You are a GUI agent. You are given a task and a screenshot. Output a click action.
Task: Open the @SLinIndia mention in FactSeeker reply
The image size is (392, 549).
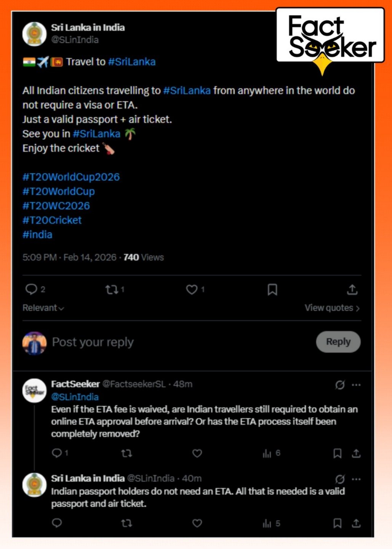pyautogui.click(x=75, y=397)
